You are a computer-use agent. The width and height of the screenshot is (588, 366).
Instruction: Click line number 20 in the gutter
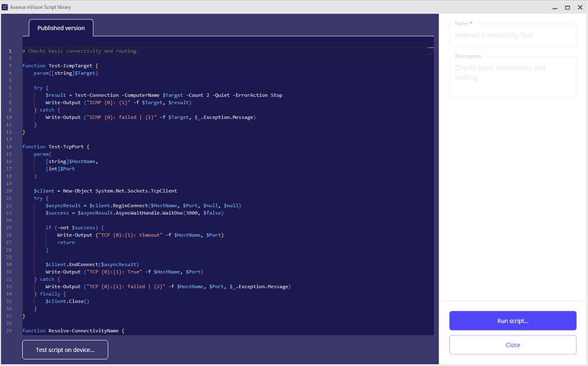[9, 191]
